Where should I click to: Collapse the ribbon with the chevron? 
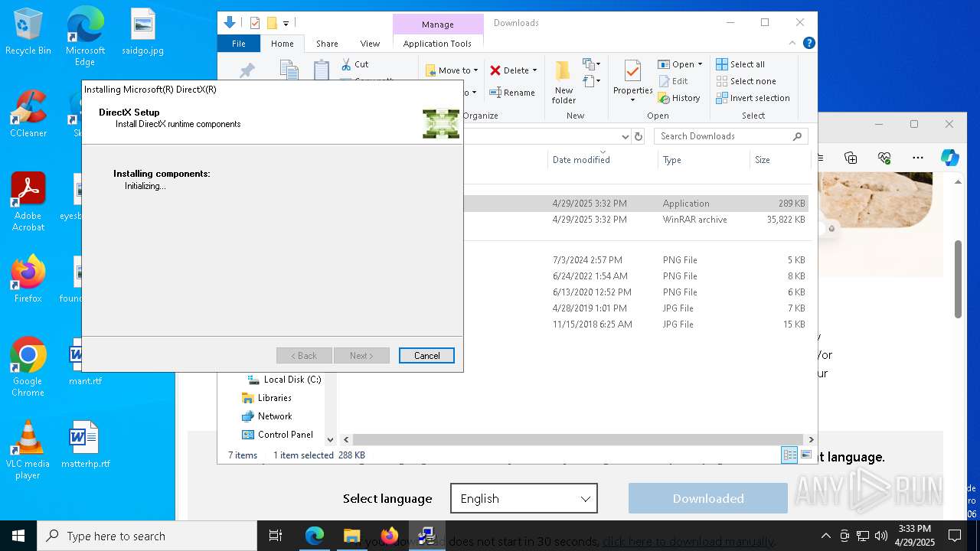pyautogui.click(x=792, y=44)
